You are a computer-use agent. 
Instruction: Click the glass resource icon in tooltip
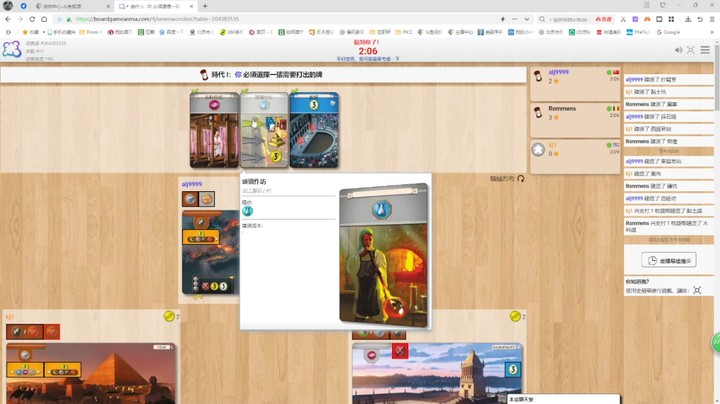(x=248, y=211)
